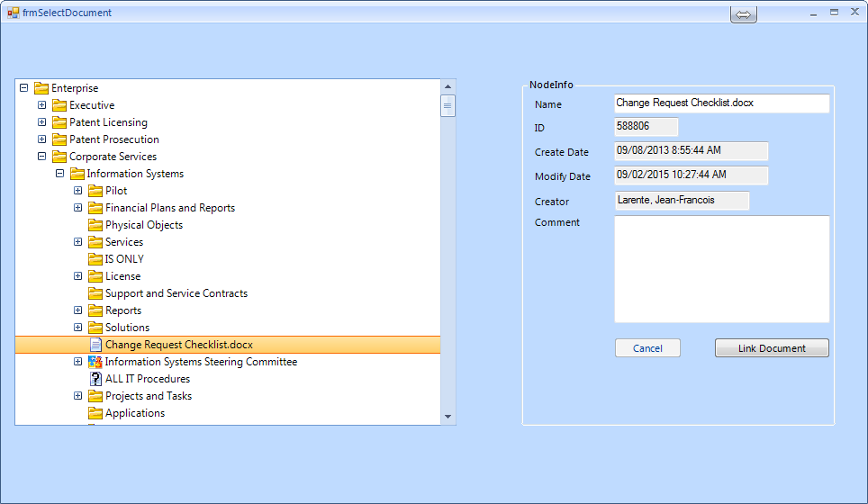Click the Enterprise folder icon
The width and height of the screenshot is (868, 504).
pos(41,88)
